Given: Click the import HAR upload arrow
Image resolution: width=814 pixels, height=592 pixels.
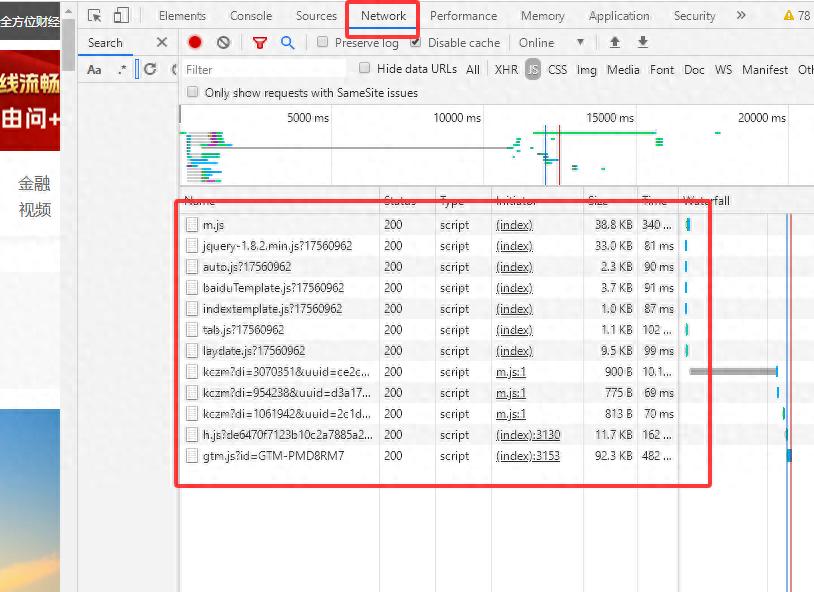Looking at the screenshot, I should point(615,42).
